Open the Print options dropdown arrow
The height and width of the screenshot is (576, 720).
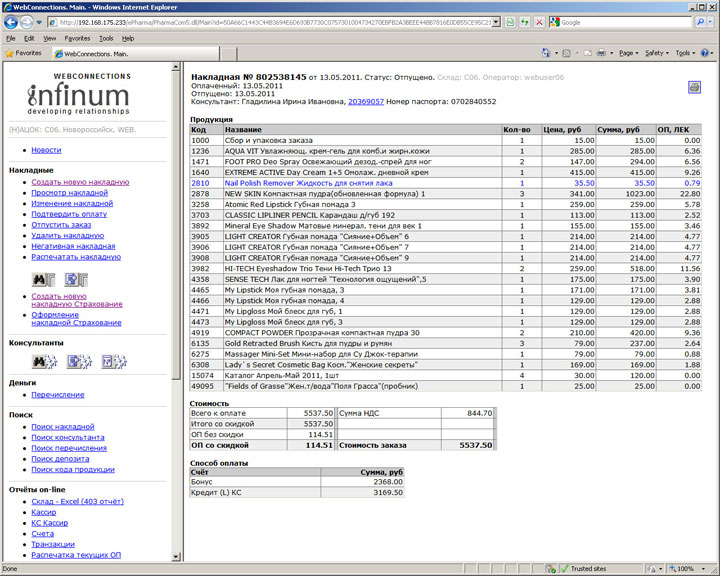612,53
